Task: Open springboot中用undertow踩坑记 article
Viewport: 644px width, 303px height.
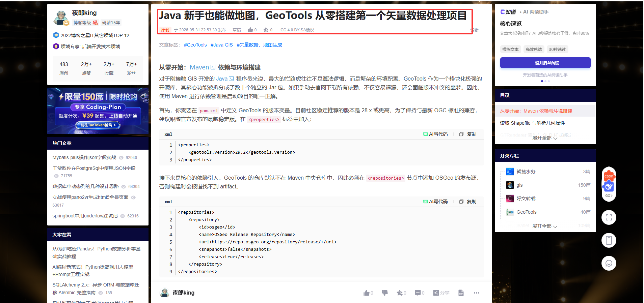Action: tap(85, 216)
